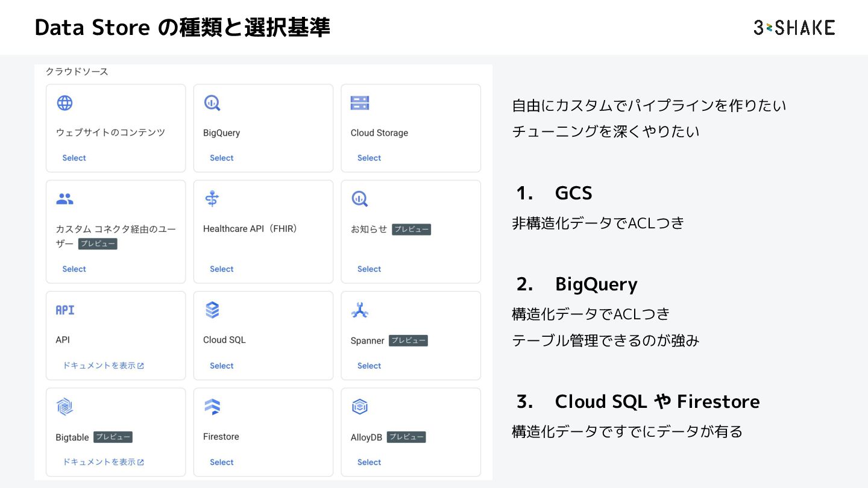
Task: Click the Firestore icon
Action: pos(212,407)
